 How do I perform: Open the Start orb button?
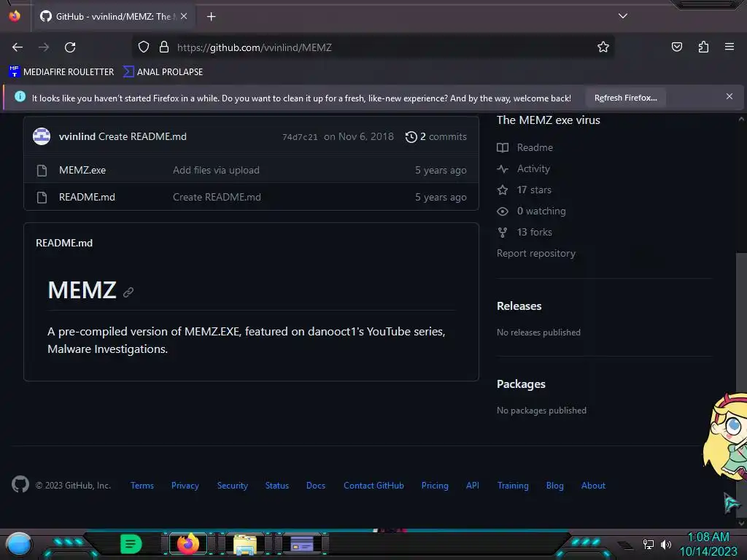point(18,545)
